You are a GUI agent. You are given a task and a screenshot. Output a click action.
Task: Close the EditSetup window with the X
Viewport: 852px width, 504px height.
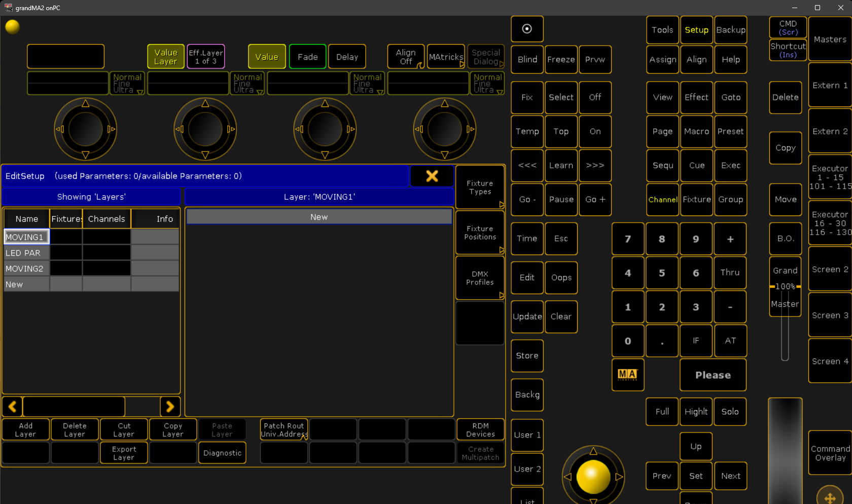[x=432, y=176]
